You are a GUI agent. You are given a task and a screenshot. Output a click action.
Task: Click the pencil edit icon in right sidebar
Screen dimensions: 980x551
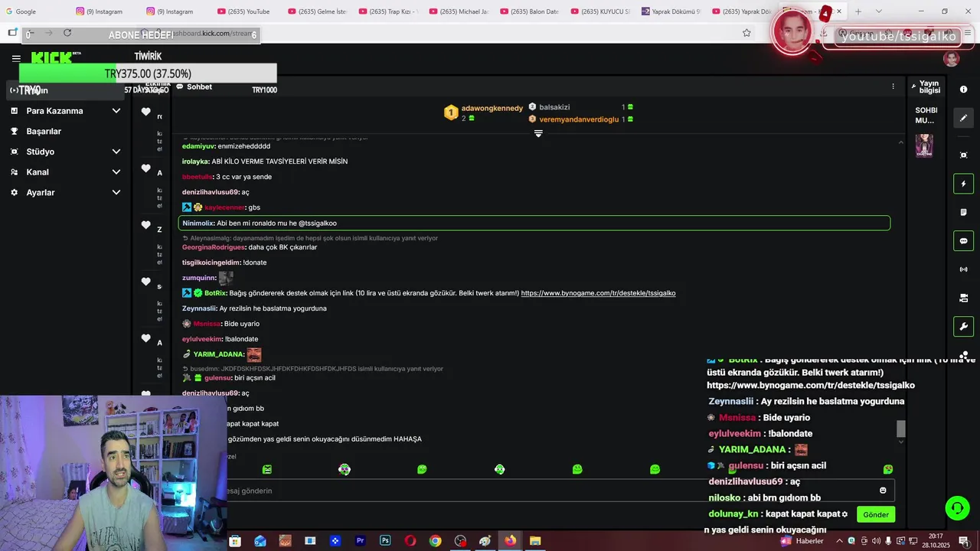coord(963,118)
